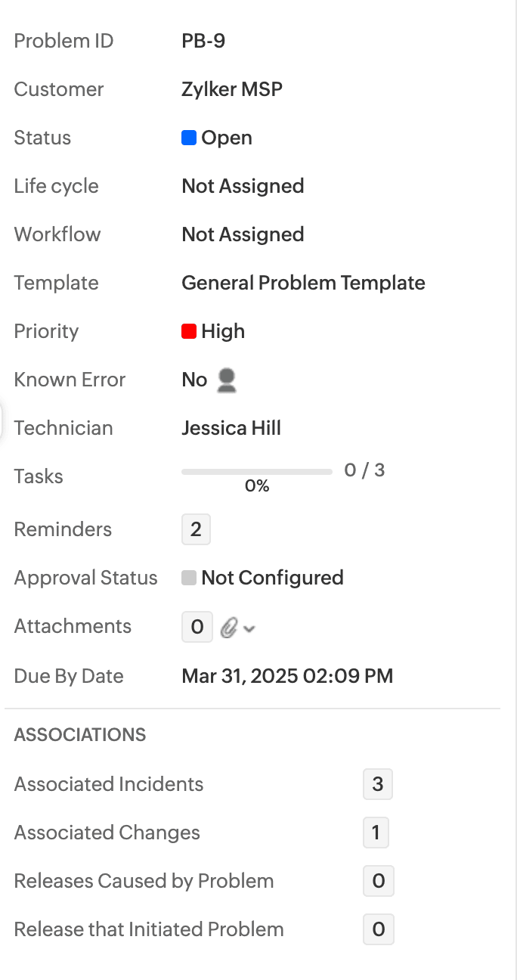Open the Reminders count badge
Viewport: 517px width, 980px height.
[196, 529]
